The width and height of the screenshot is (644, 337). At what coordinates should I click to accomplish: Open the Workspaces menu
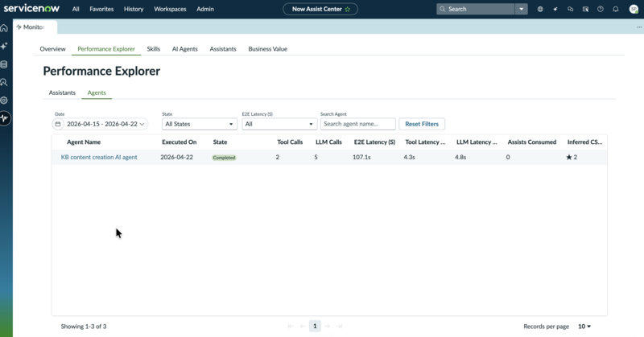click(170, 9)
